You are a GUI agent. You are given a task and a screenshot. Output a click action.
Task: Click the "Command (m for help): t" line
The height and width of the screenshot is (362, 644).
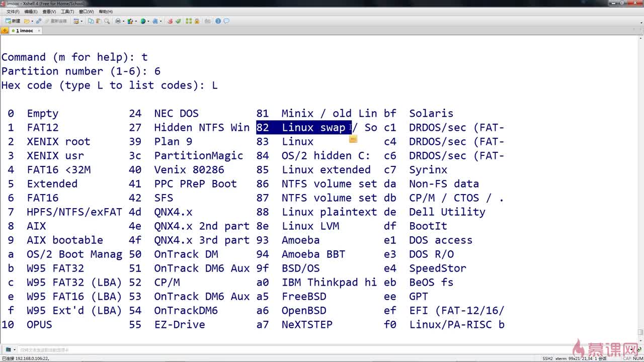tap(74, 57)
